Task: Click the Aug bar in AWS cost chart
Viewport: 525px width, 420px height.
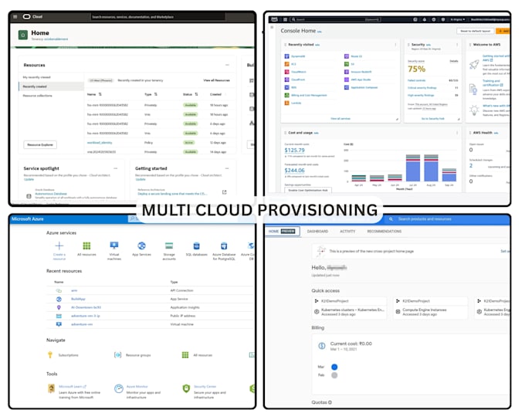Action: (x=431, y=168)
